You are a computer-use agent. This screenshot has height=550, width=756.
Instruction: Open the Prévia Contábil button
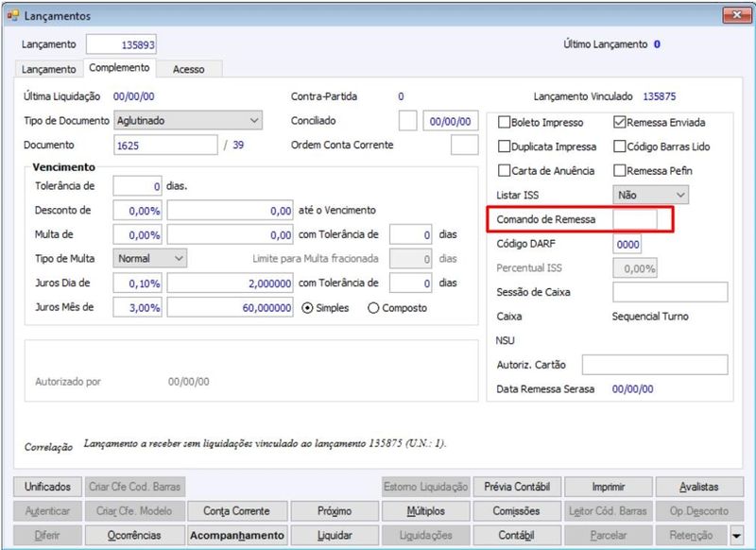coord(517,487)
